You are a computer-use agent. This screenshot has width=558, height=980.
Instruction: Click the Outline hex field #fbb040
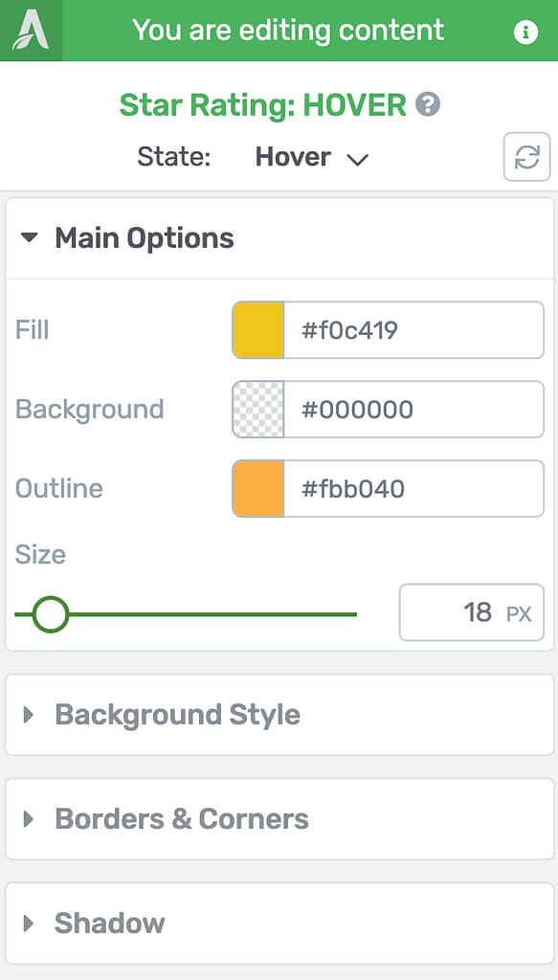tap(413, 489)
